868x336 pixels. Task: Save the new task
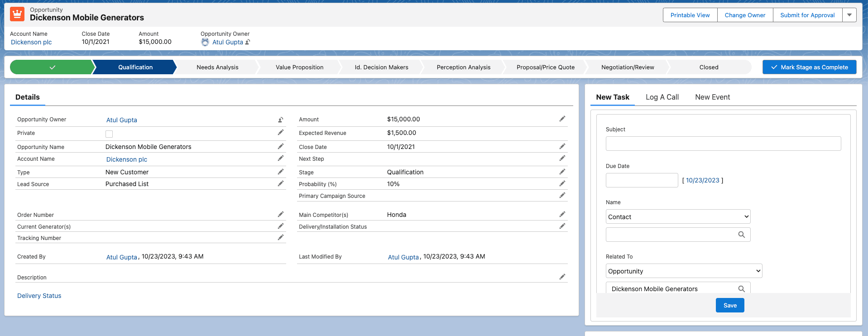(730, 305)
